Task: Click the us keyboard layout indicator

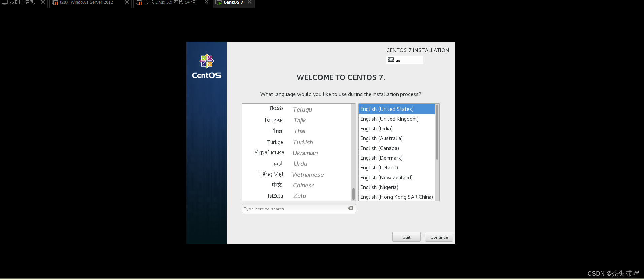Action: click(x=405, y=60)
